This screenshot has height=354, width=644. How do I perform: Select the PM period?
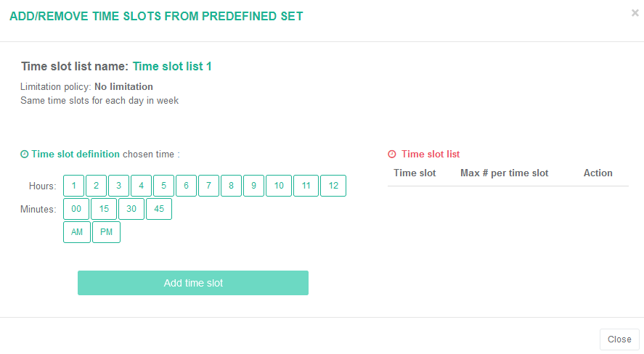[x=107, y=232]
